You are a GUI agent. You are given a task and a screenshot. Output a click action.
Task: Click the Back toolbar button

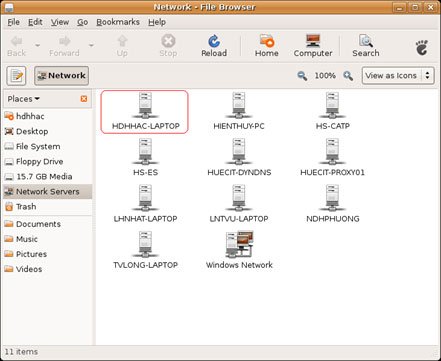click(x=16, y=46)
